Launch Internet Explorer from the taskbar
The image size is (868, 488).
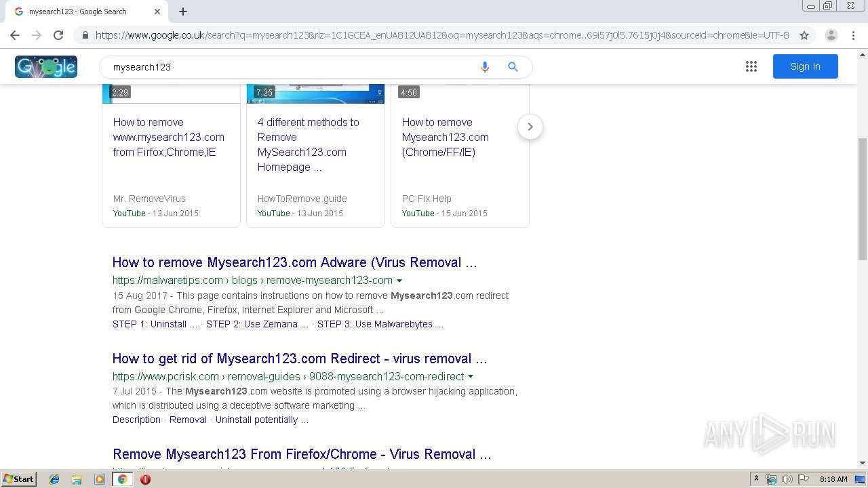click(x=54, y=479)
